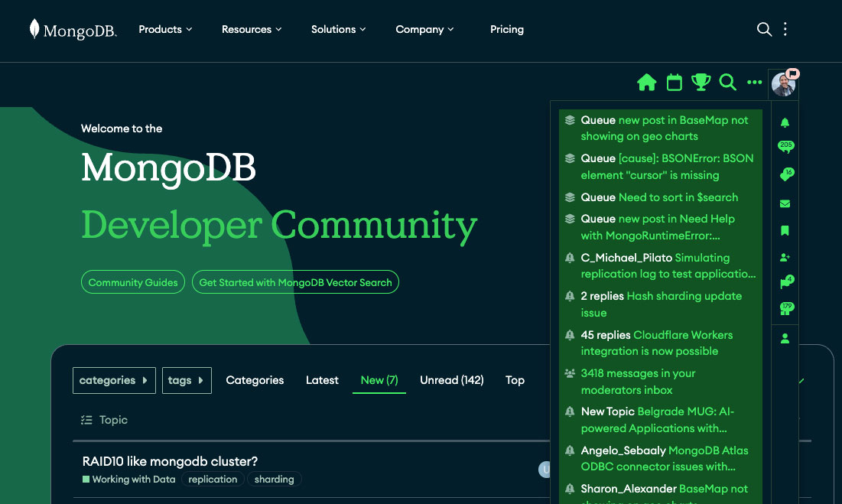Expand the Resources menu
The width and height of the screenshot is (842, 504).
tap(252, 30)
